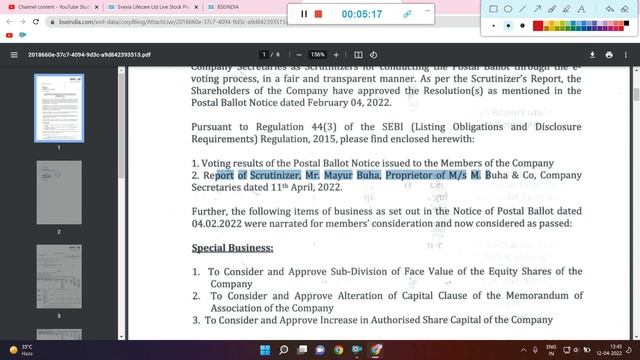Click the microphone tray icon
This screenshot has width=640, height=360.
pos(535,350)
